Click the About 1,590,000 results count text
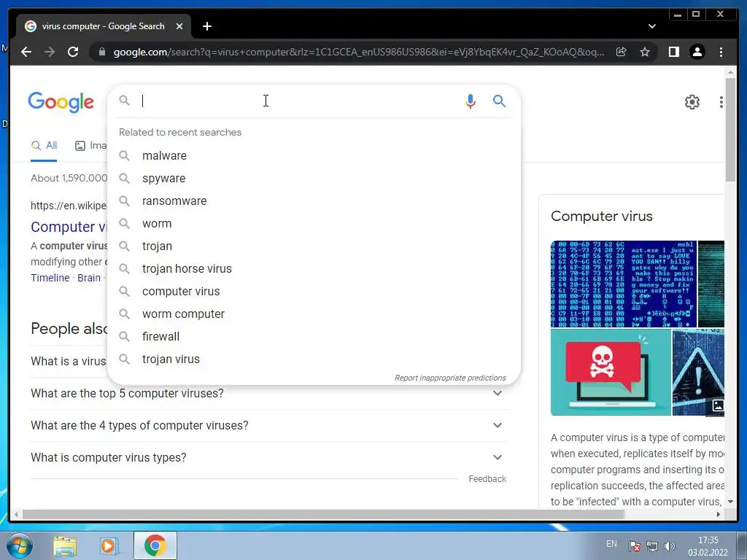Viewport: 747px width, 560px height. 69,178
